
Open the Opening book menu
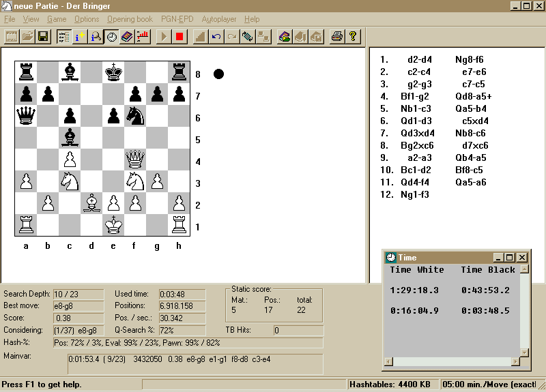[130, 19]
